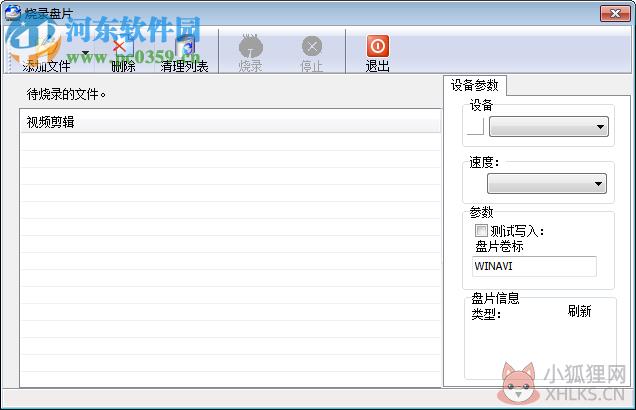Click the 盘片卷标 WINAVI input field
The image size is (636, 410).
(534, 266)
